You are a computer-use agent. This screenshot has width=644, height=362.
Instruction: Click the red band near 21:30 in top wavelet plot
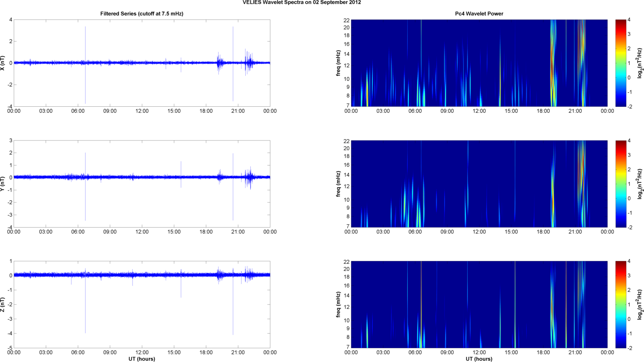coord(582,43)
